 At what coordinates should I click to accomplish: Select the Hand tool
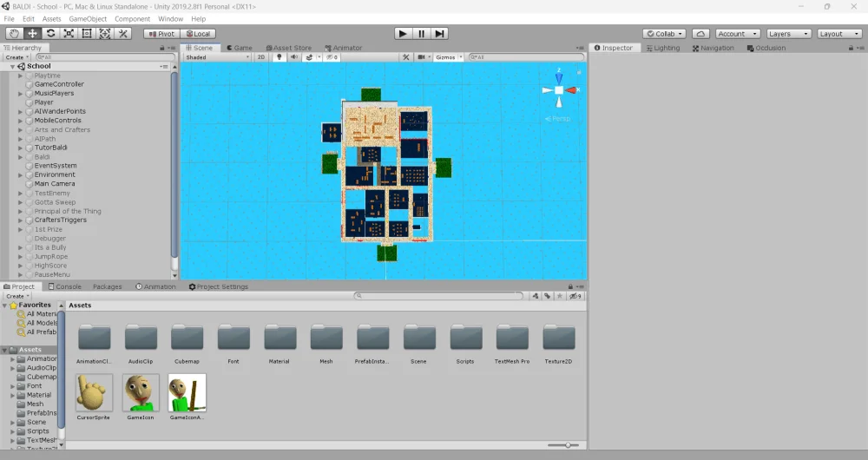point(14,33)
